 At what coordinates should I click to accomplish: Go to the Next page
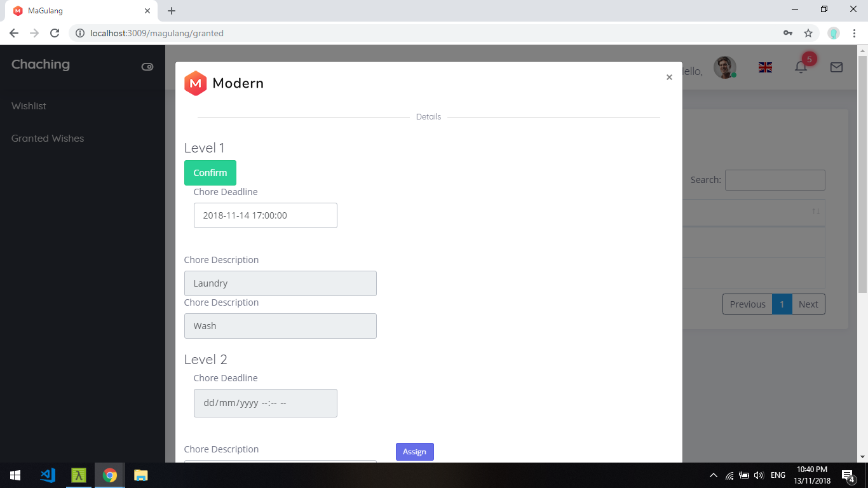coord(808,304)
